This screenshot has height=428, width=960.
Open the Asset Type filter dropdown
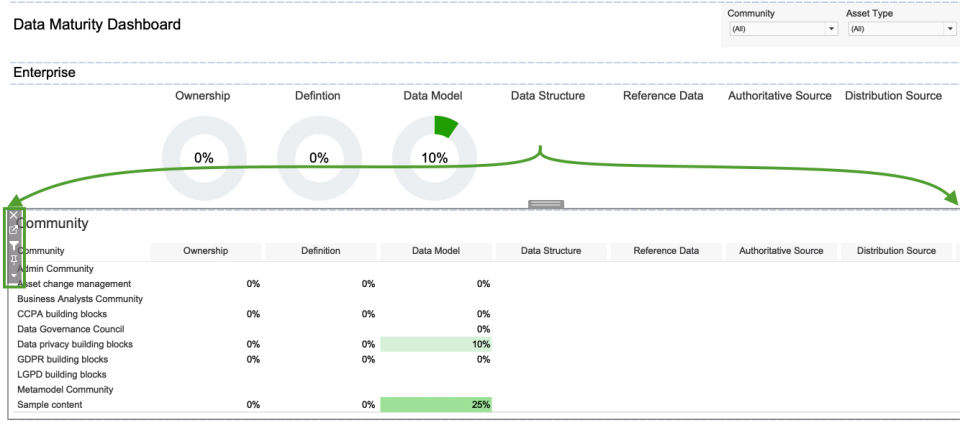[901, 29]
